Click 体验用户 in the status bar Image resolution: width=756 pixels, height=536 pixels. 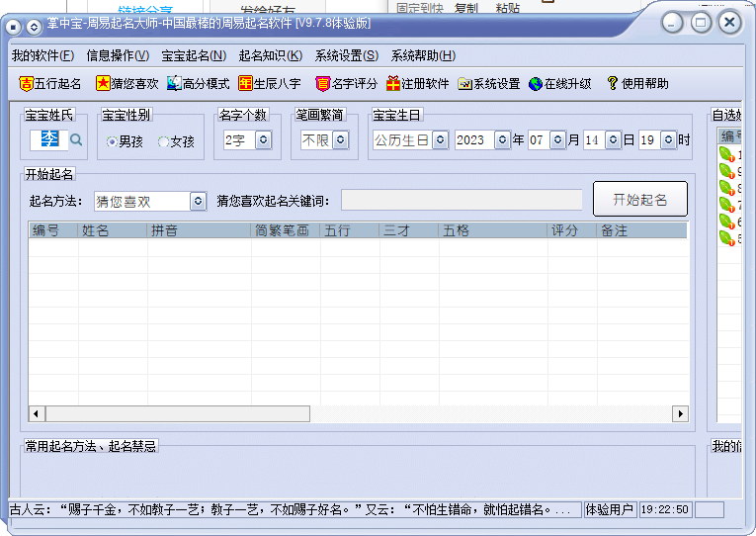tap(610, 509)
